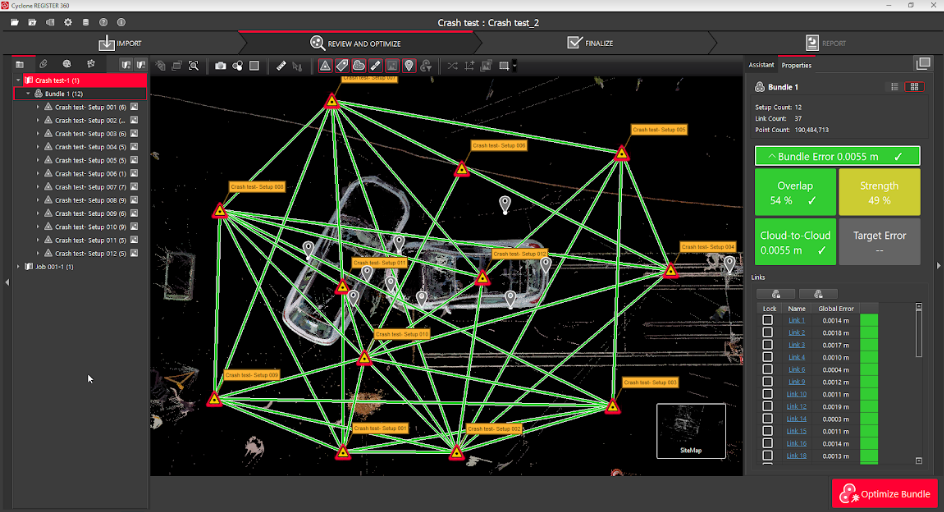Toggle the tag labels display icon
The width and height of the screenshot is (944, 512).
coord(342,66)
